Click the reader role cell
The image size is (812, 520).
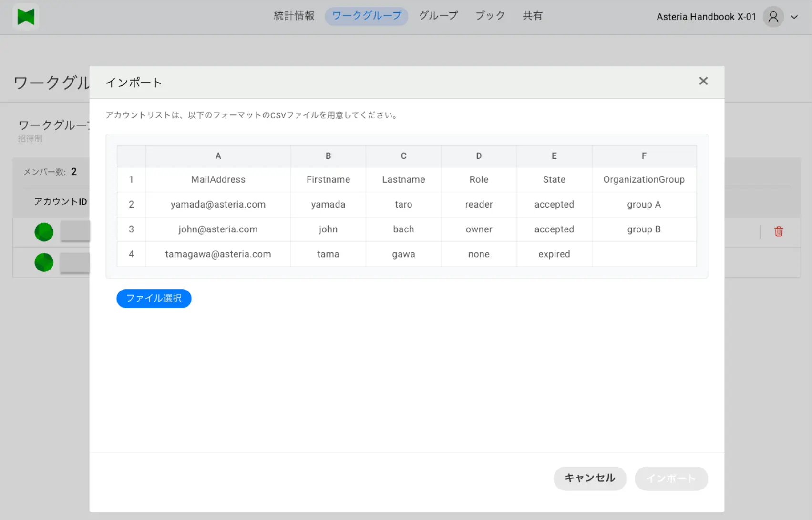click(479, 205)
